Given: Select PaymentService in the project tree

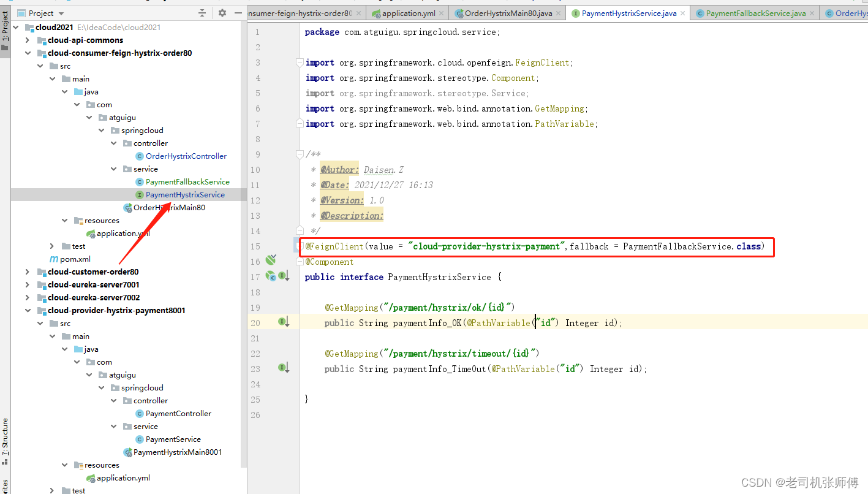Looking at the screenshot, I should point(173,439).
